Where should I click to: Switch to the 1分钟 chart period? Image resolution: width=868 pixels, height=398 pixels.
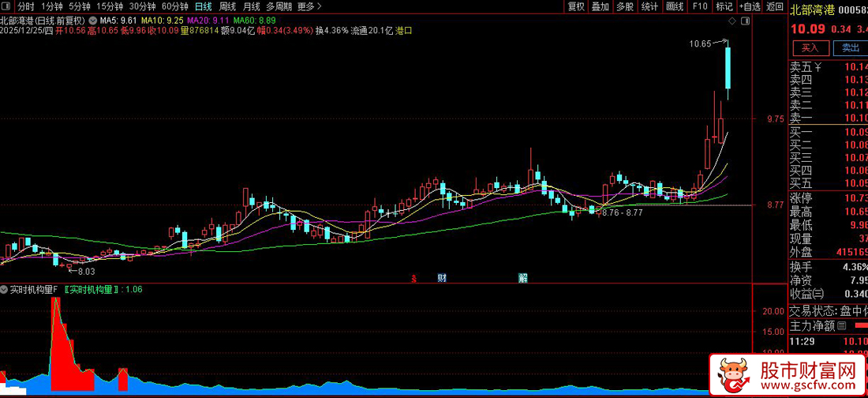[51, 6]
